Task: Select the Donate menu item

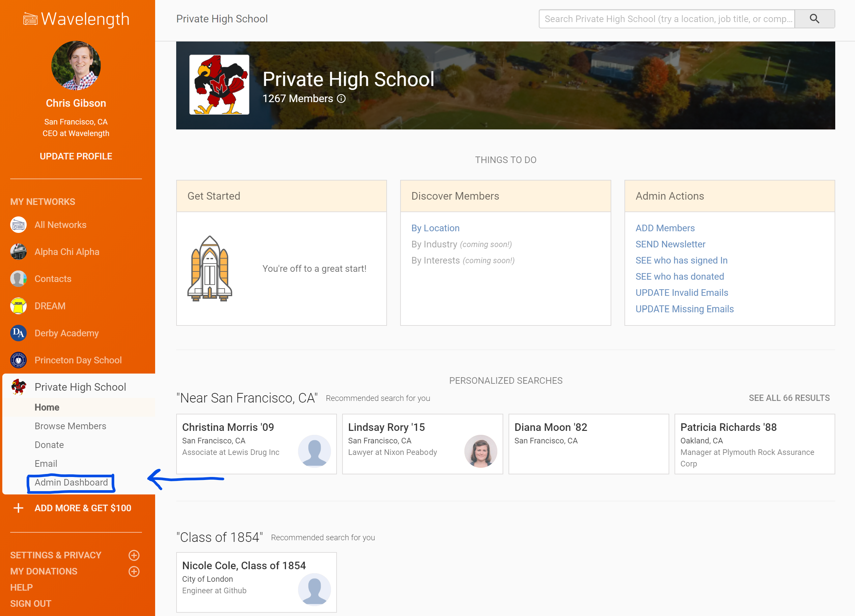Action: pos(49,445)
